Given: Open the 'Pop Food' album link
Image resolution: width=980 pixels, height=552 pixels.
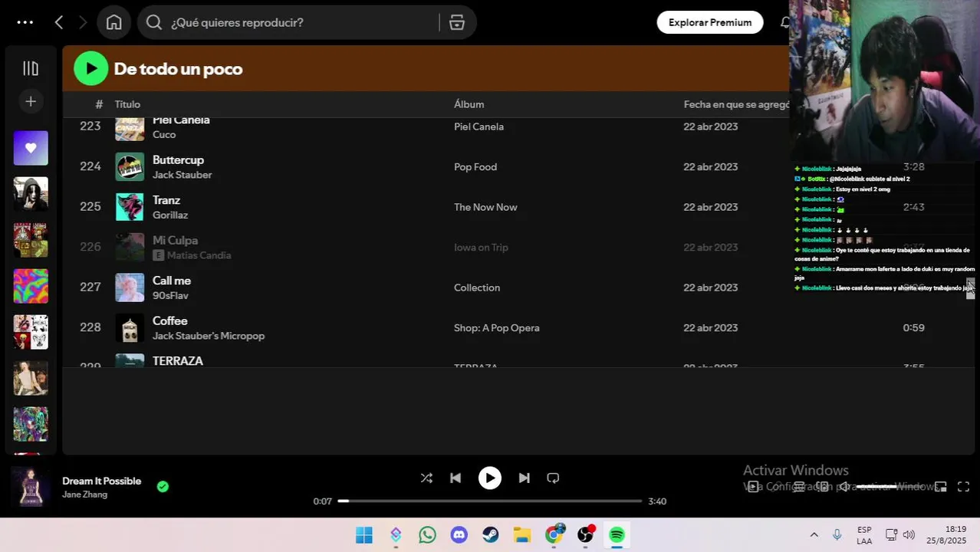Looking at the screenshot, I should pyautogui.click(x=475, y=166).
